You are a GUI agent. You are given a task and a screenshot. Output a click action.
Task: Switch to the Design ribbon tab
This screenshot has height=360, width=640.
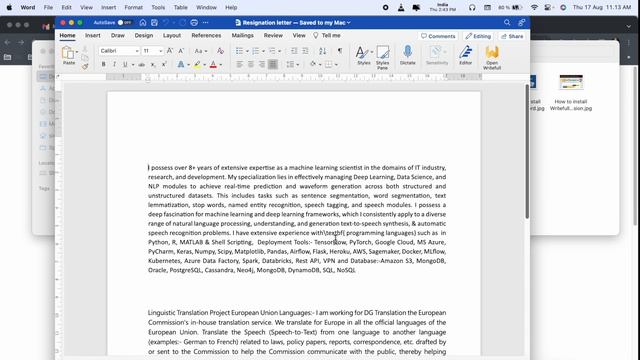point(144,36)
